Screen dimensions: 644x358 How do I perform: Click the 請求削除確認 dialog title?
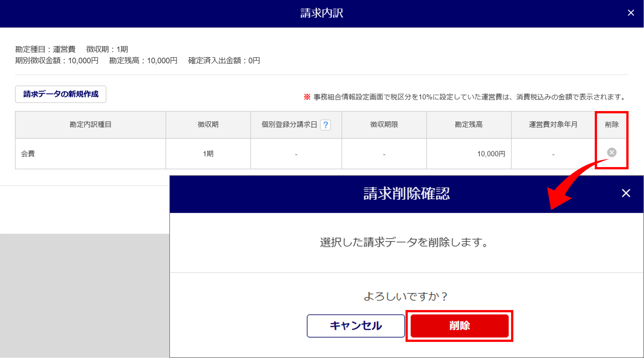click(406, 194)
